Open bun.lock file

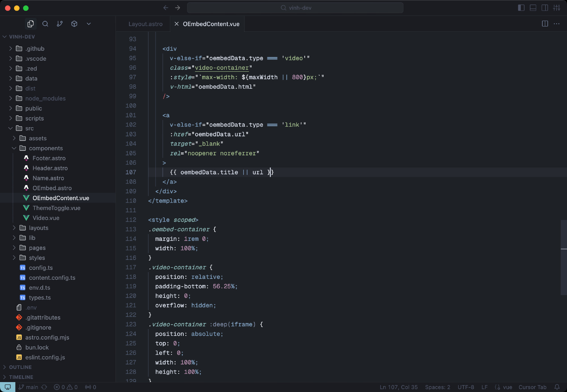click(x=58, y=347)
